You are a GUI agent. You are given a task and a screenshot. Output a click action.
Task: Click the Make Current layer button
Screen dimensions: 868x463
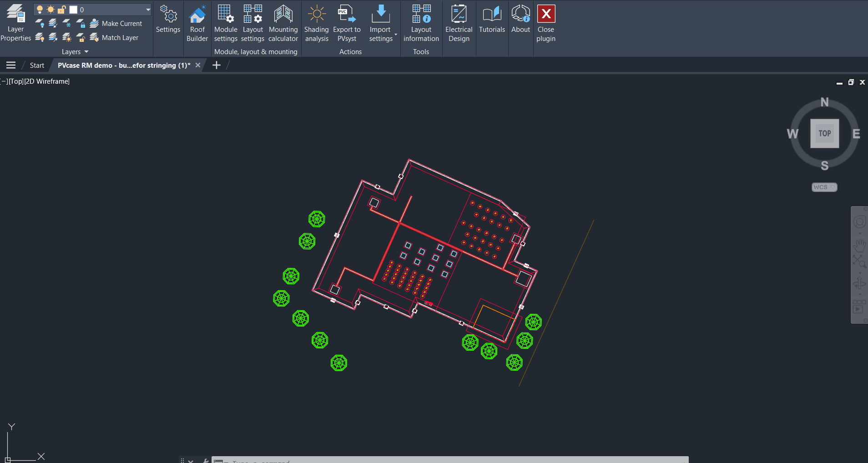(116, 23)
